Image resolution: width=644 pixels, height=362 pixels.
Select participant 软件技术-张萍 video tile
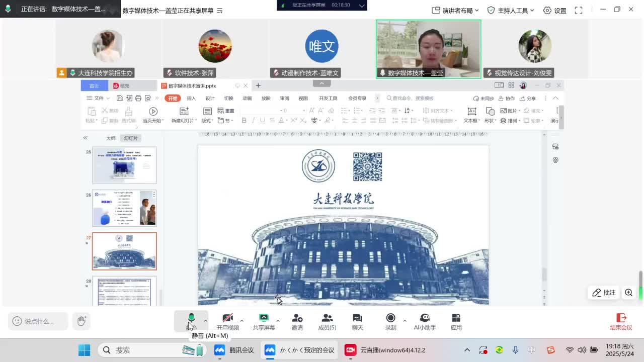[215, 49]
